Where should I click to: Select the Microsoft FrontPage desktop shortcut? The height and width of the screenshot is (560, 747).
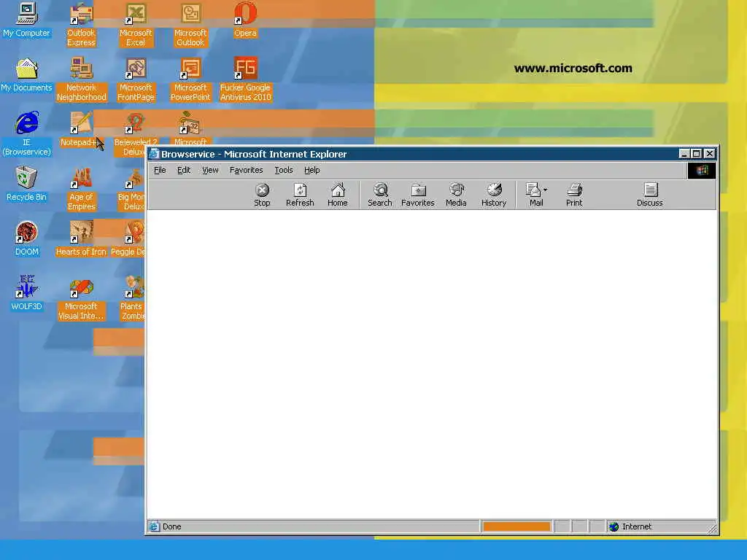coord(136,79)
